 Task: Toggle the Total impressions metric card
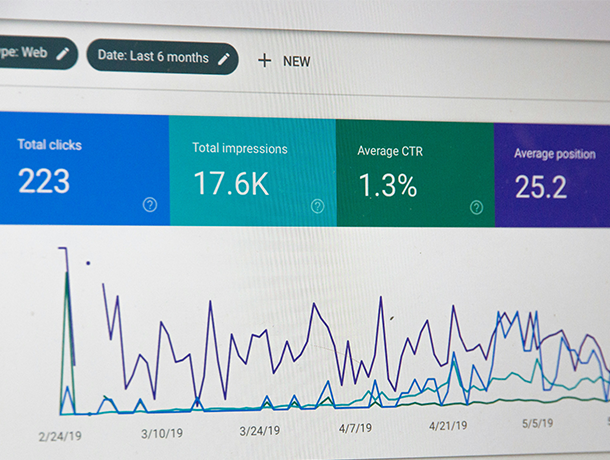(250, 170)
